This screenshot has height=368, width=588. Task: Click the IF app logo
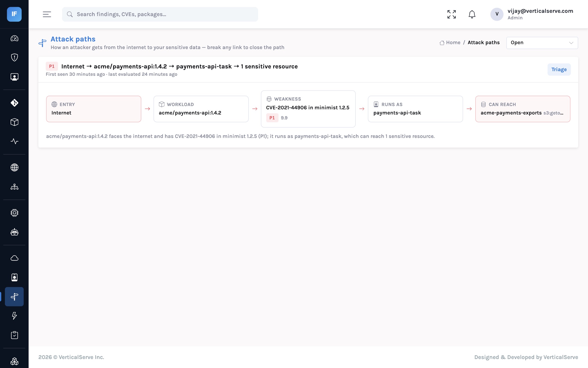14,14
